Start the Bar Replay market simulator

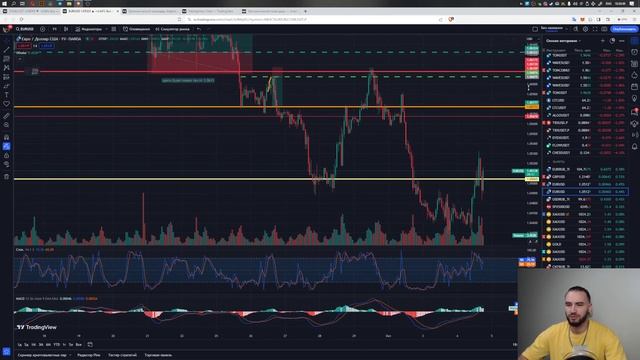pyautogui.click(x=172, y=29)
